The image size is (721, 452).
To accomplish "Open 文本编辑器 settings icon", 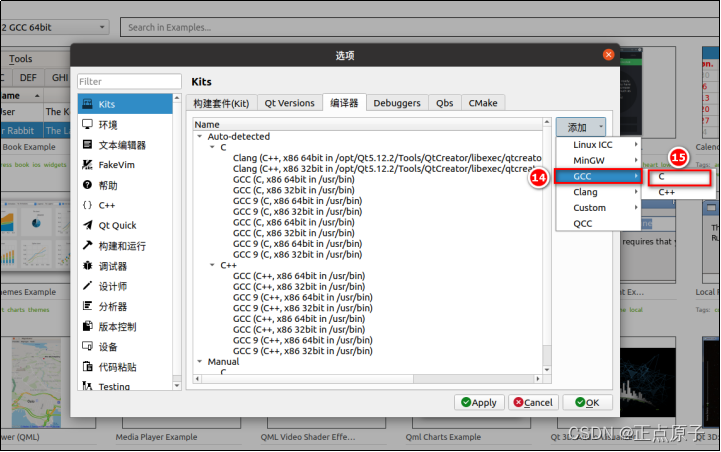I will click(87, 144).
